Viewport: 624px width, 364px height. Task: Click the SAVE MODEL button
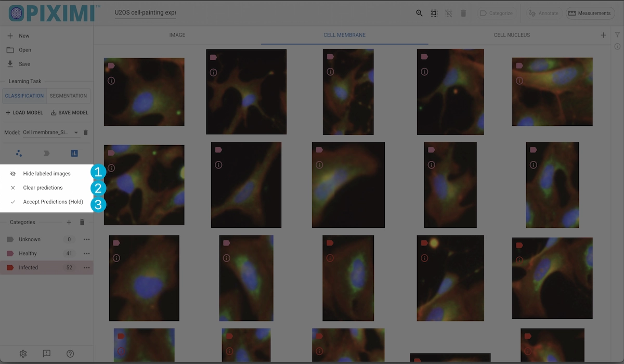(x=70, y=112)
